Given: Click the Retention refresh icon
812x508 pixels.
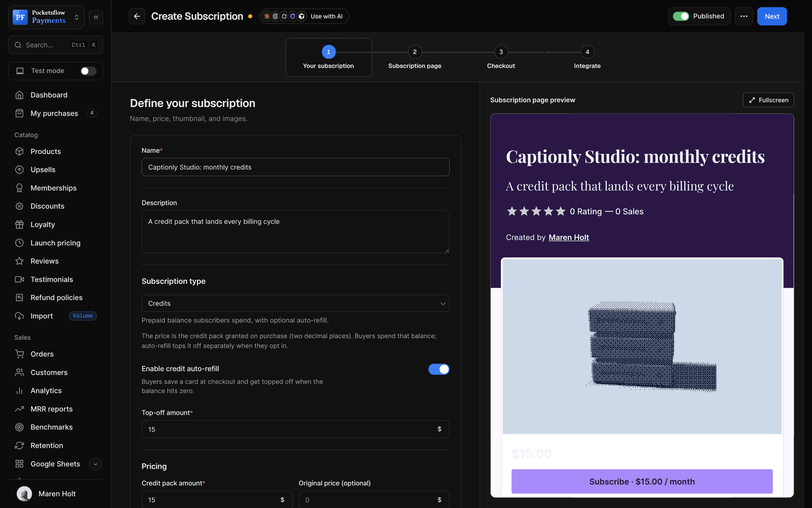Looking at the screenshot, I should click(19, 445).
